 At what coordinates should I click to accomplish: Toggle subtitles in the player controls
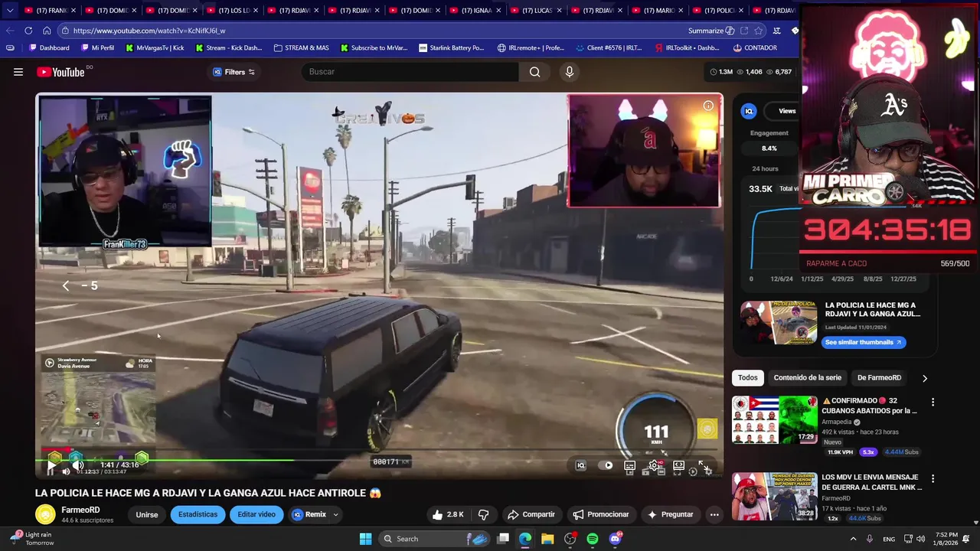pos(629,465)
